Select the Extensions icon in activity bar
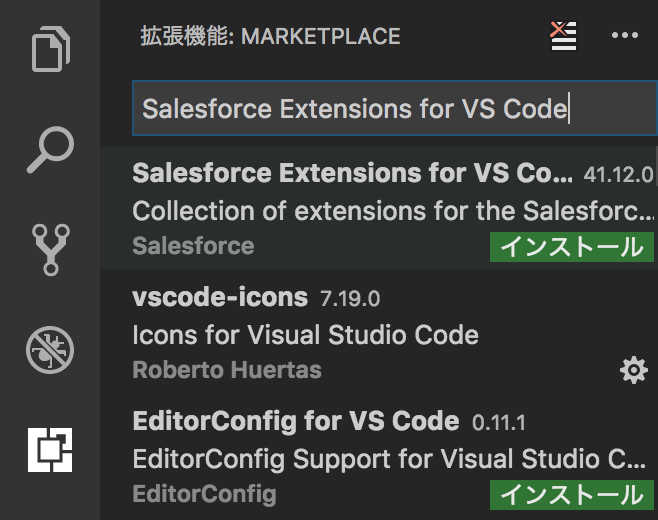This screenshot has height=520, width=658. coord(50,450)
